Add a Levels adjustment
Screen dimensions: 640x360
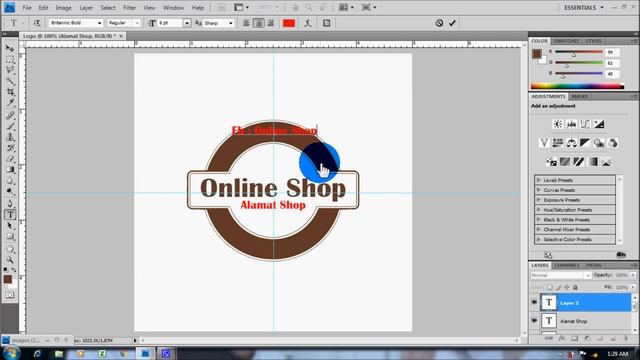(x=571, y=124)
